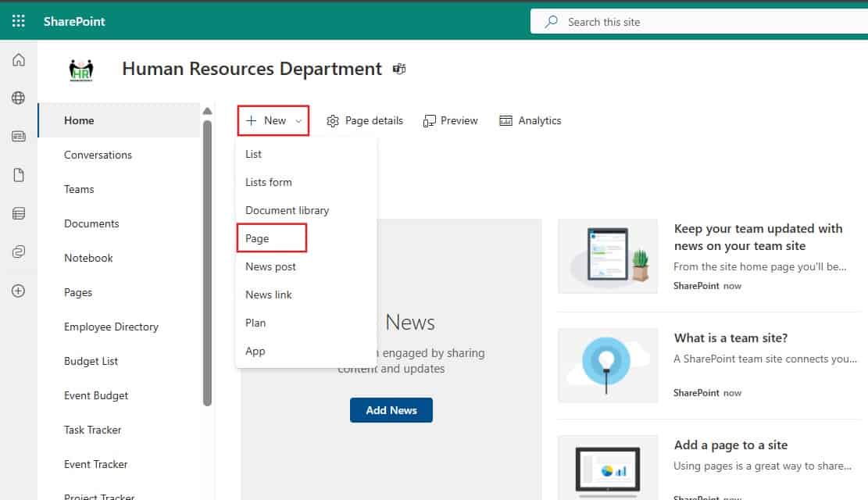The width and height of the screenshot is (868, 500).
Task: Click the Page details gear icon
Action: (x=332, y=121)
